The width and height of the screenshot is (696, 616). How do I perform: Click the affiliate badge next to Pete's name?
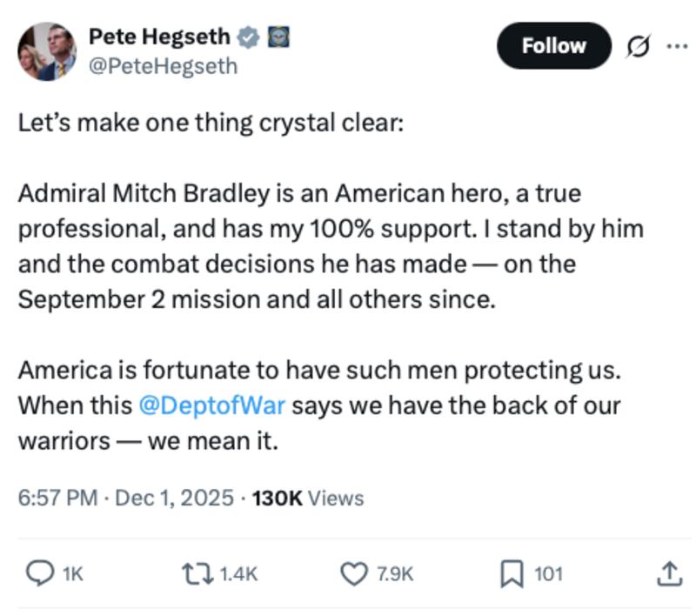click(x=278, y=37)
